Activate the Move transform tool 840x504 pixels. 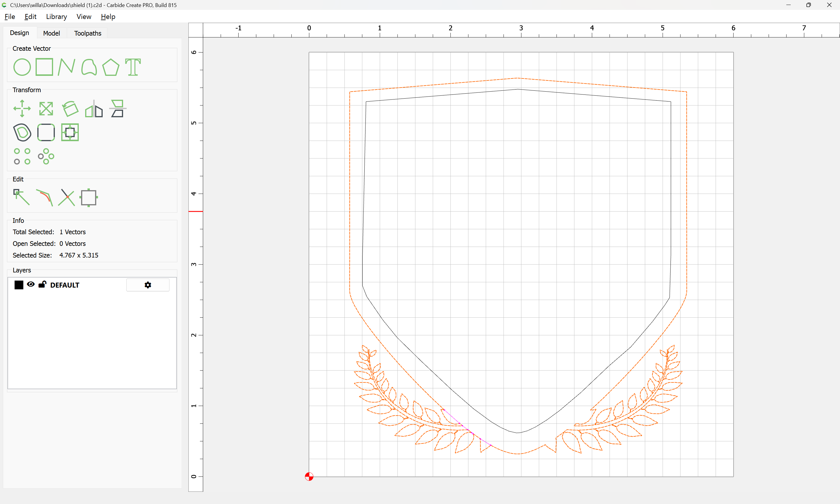(x=22, y=109)
